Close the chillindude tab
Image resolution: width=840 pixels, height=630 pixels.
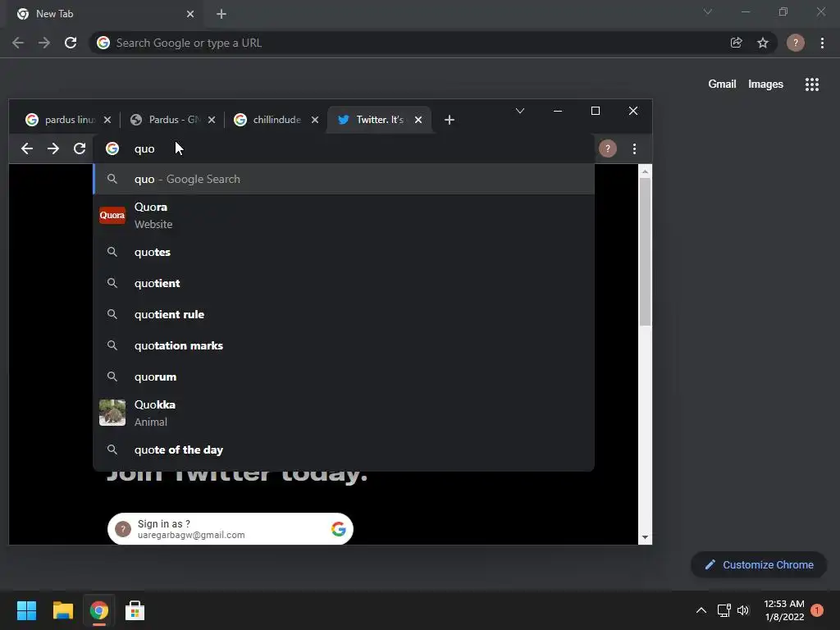point(315,120)
